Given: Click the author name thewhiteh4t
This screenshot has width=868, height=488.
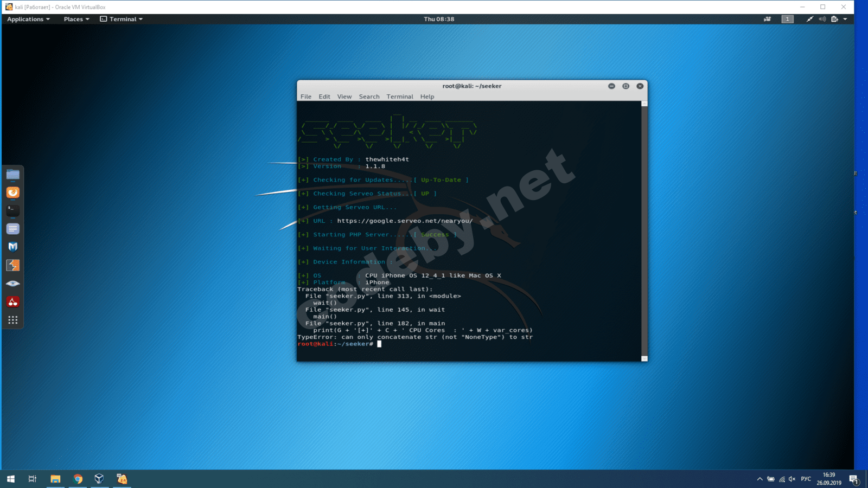Looking at the screenshot, I should (x=387, y=159).
